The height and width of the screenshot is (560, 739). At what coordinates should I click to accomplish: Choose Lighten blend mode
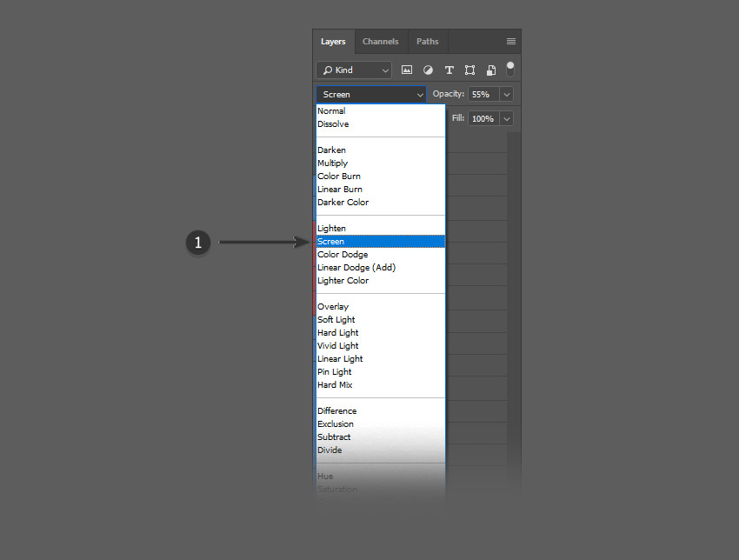point(381,228)
